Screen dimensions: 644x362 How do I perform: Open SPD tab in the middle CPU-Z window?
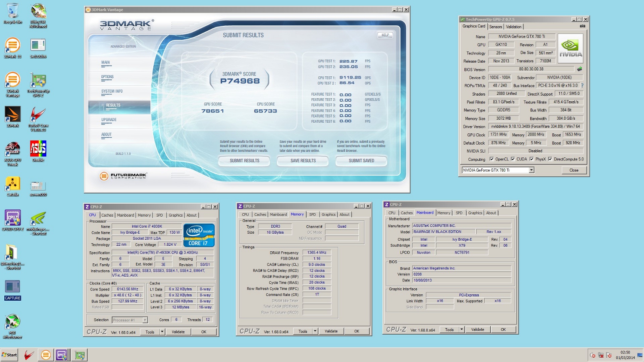click(313, 214)
